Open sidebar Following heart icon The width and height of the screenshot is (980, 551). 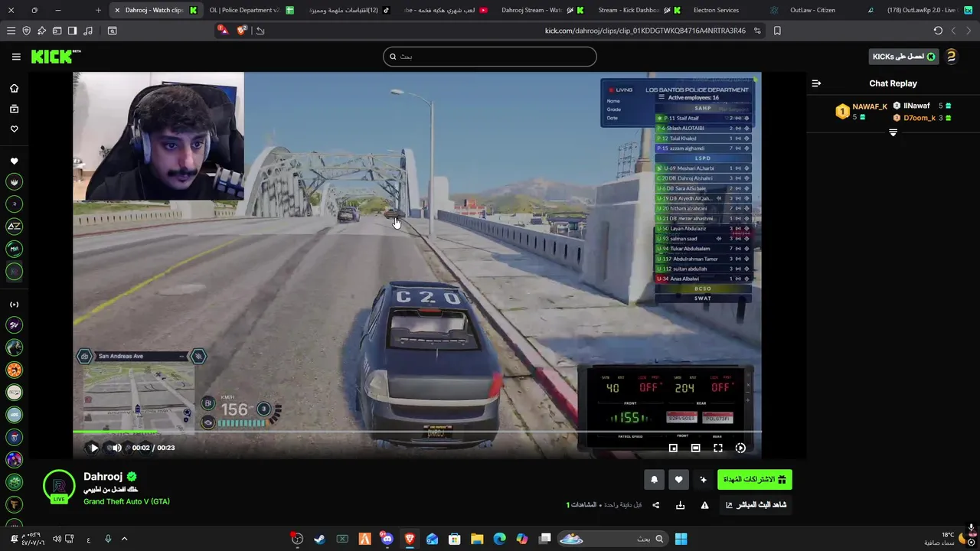click(x=14, y=129)
